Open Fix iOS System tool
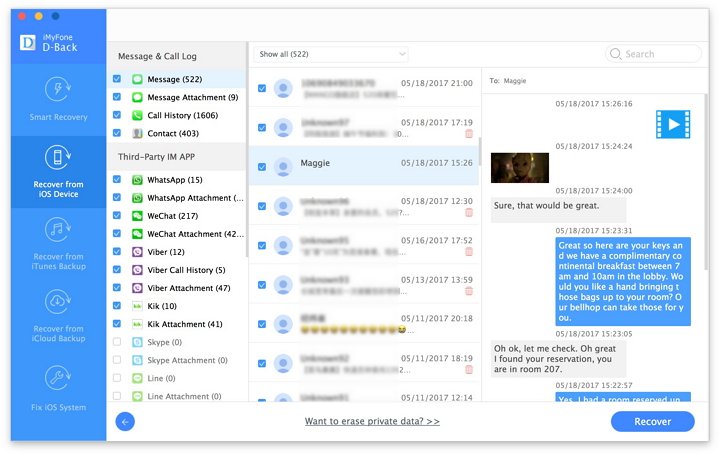Viewport: 720px width, 455px height. point(58,378)
